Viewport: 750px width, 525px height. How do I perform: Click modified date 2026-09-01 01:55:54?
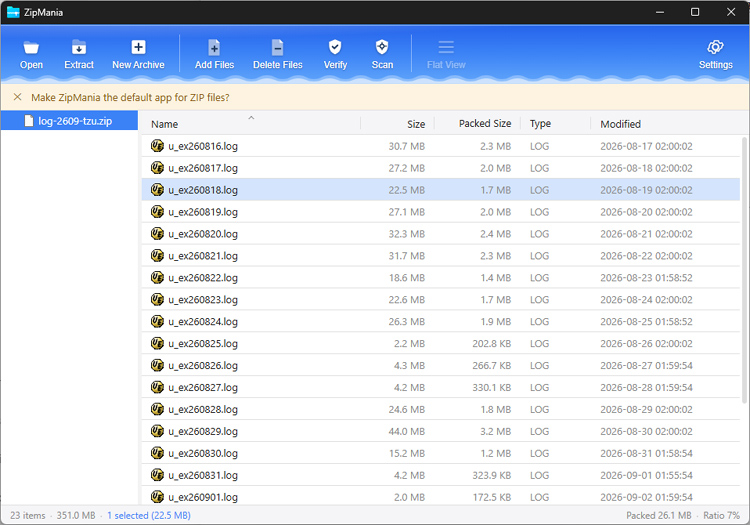(646, 476)
